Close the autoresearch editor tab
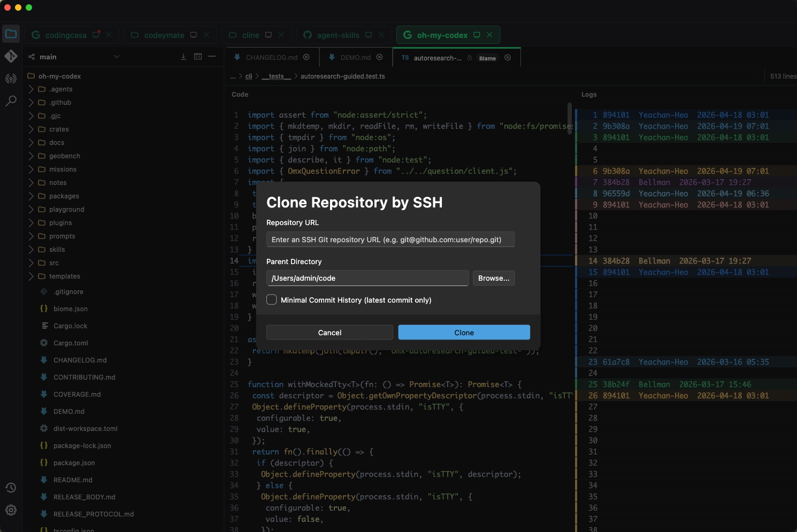The height and width of the screenshot is (532, 797). pos(508,58)
